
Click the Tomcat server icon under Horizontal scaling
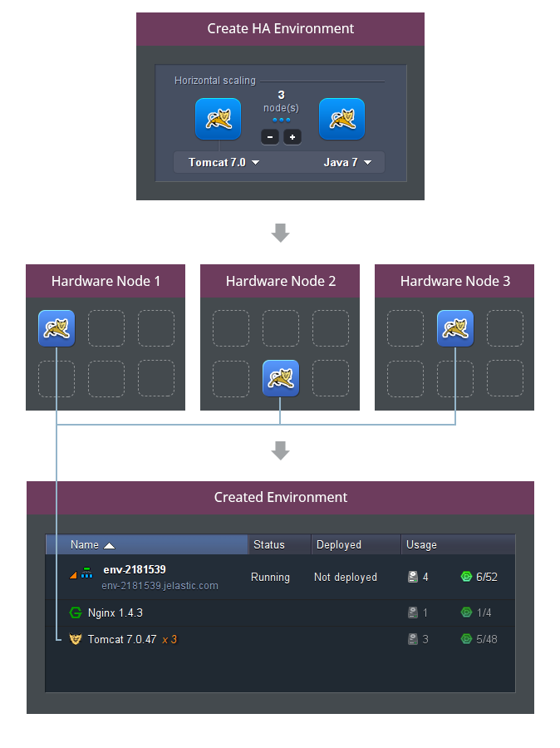click(x=218, y=119)
